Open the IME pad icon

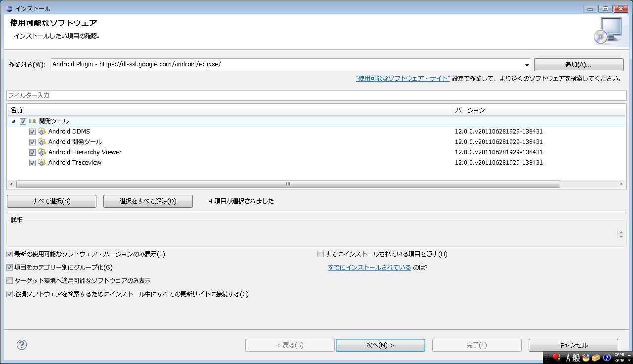coord(586,358)
